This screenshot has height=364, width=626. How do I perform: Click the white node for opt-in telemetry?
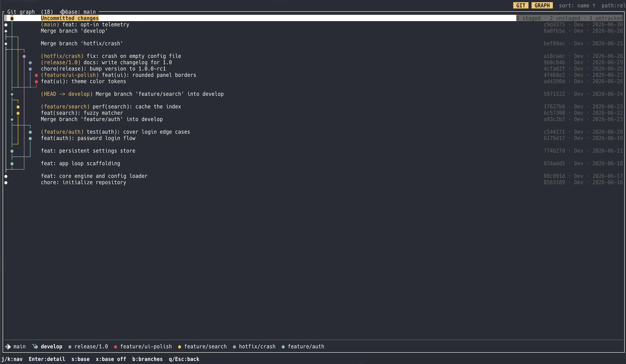pyautogui.click(x=6, y=25)
